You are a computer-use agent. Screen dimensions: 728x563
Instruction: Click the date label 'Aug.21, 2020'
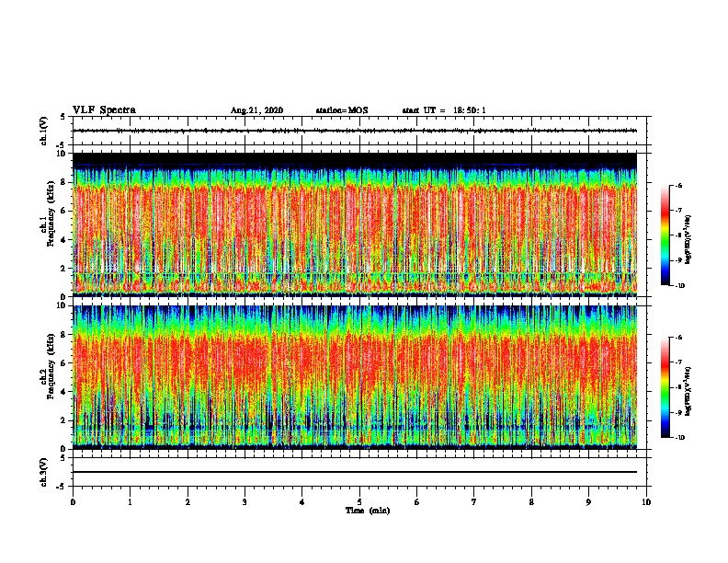(256, 110)
